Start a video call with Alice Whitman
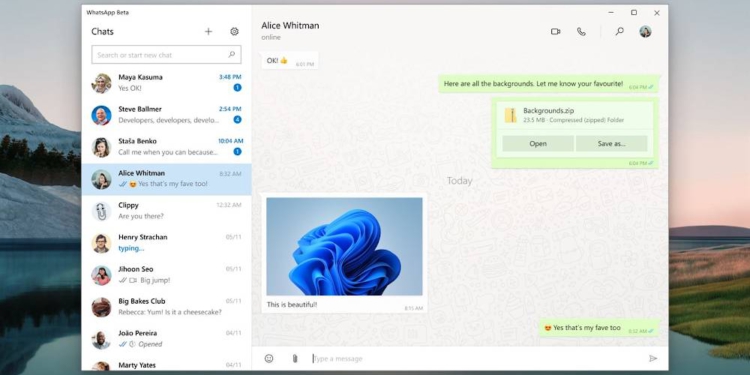Screen dimensions: 750x375 tap(555, 32)
